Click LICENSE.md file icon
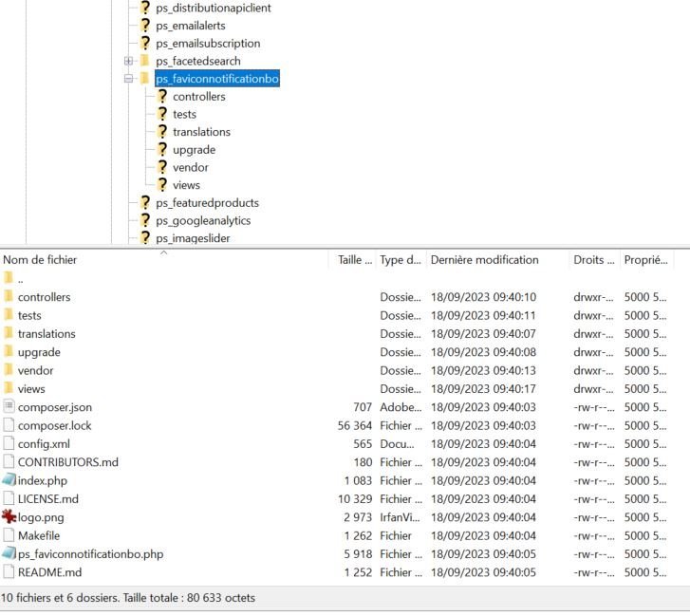The width and height of the screenshot is (690, 616). (9, 498)
